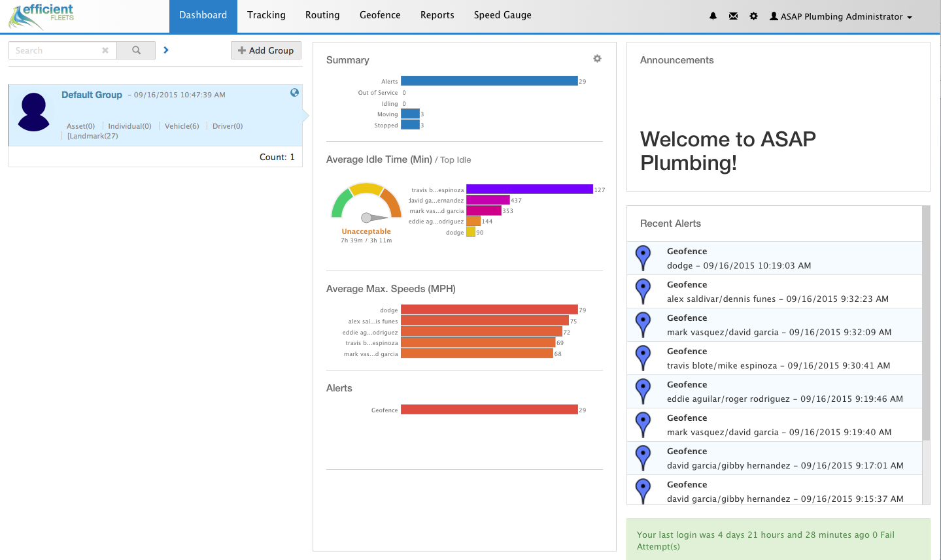Viewport: 941px width, 560px height.
Task: Click the blue chevron next to search
Action: 166,50
